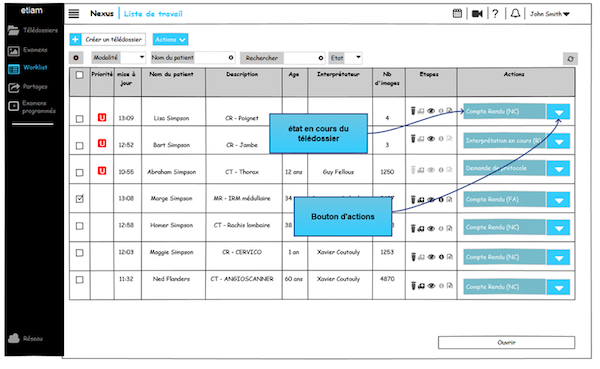This screenshot has height=369, width=600.
Task: Expand actions arrow for Bart Simpson row
Action: pyautogui.click(x=559, y=141)
